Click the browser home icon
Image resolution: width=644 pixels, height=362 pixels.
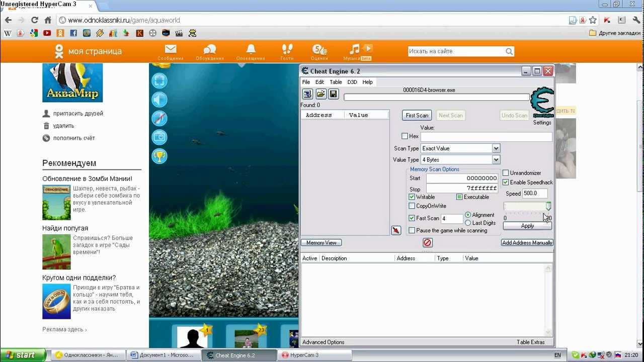click(48, 20)
